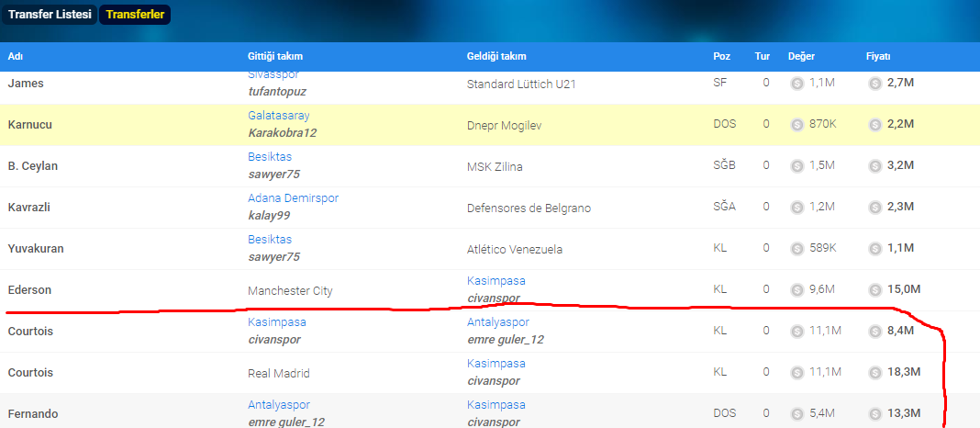Select player name Fernando
Image resolution: width=980 pixels, height=428 pixels.
tap(31, 413)
